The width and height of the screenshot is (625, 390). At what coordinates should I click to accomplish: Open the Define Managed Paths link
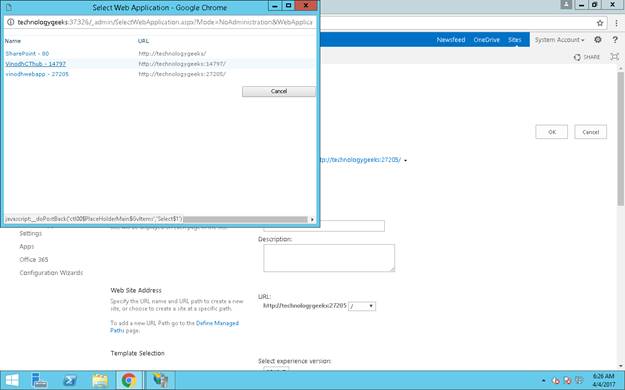(217, 323)
